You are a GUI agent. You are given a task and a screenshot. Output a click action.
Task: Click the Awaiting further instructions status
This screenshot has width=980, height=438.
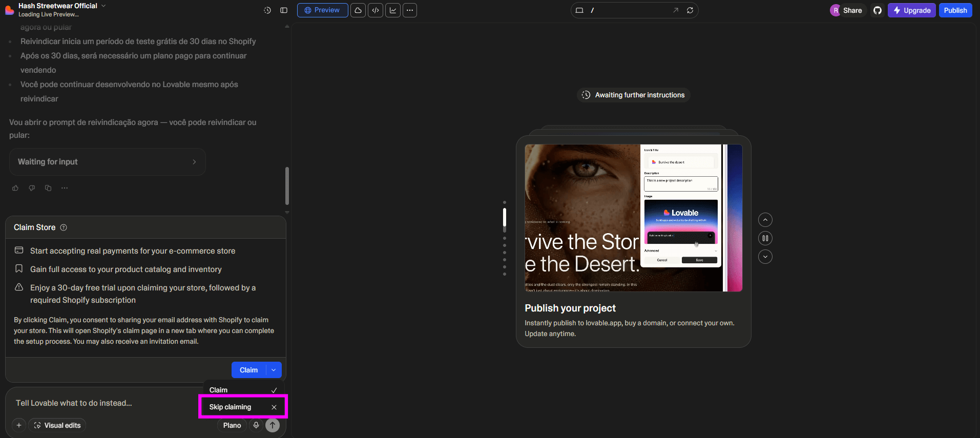click(634, 95)
